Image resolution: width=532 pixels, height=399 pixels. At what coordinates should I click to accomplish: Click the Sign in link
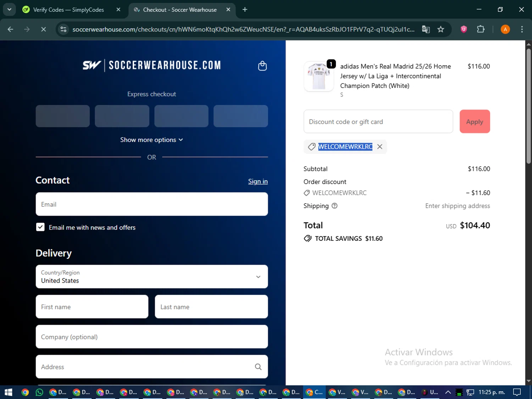tap(258, 181)
